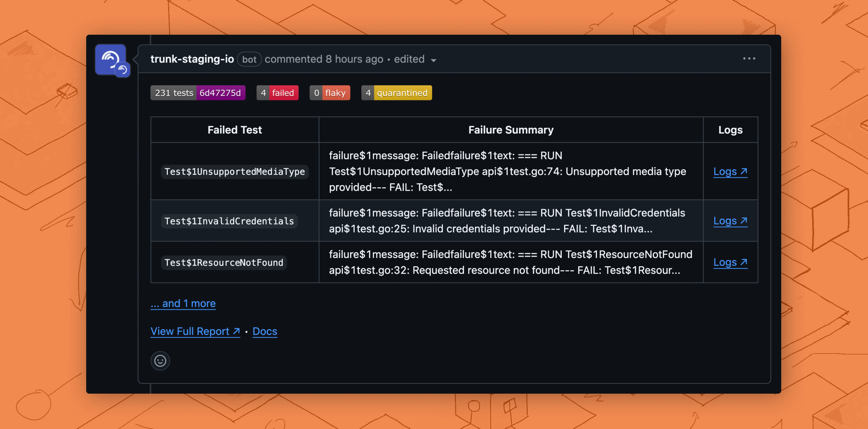868x429 pixels.
Task: Click the 'Unsupported media type provided' failure summary
Action: click(511, 171)
